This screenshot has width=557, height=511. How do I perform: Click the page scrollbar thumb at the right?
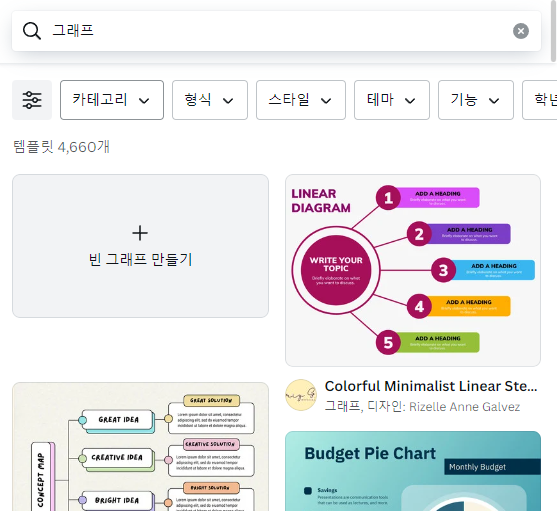553,31
